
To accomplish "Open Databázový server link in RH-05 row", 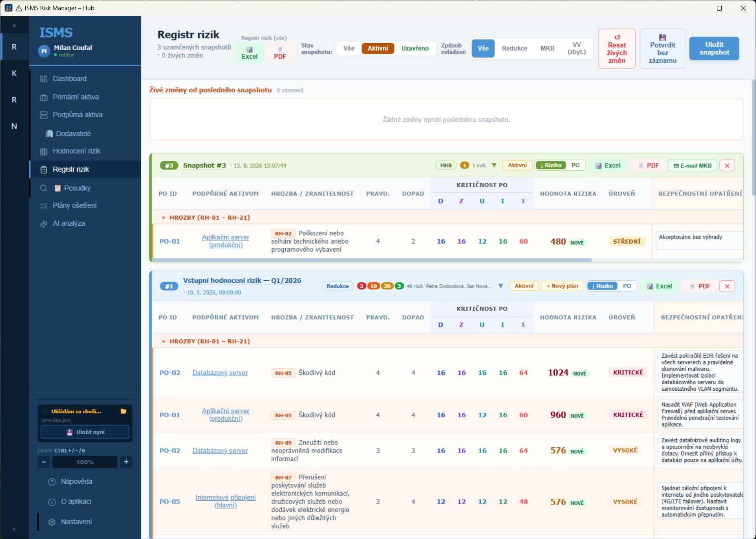I will click(220, 373).
